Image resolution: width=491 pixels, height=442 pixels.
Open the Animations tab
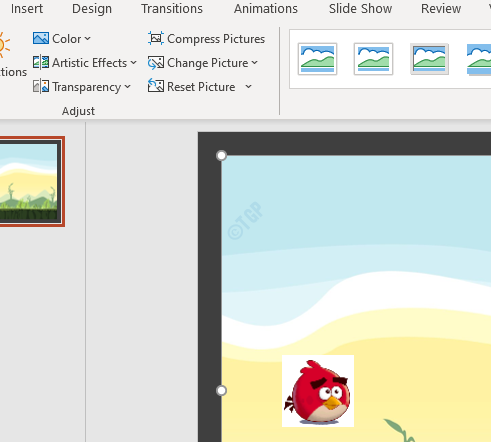(266, 9)
